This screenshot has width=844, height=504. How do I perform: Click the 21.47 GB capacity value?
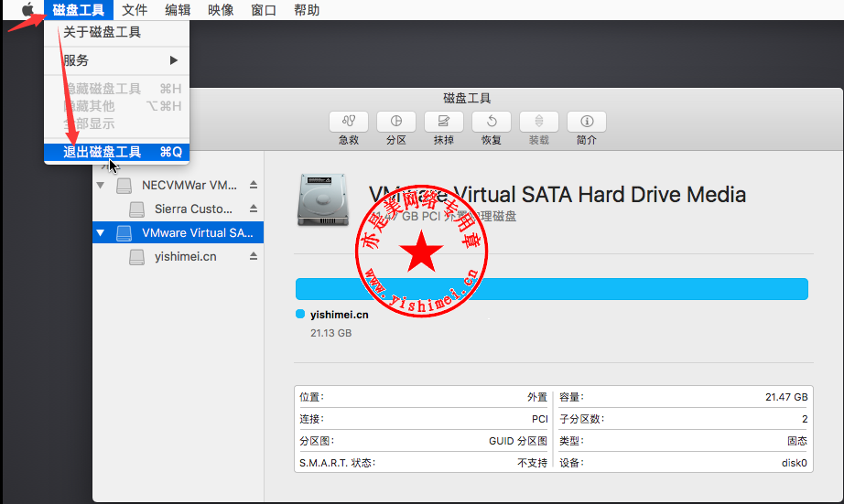click(786, 397)
